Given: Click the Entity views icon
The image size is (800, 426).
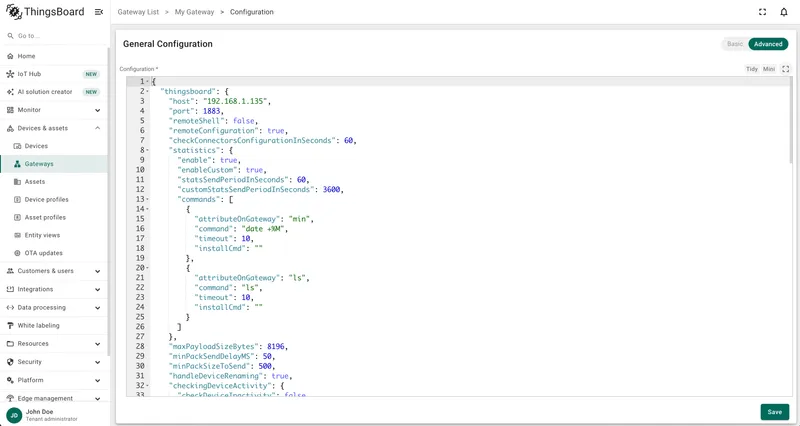Looking at the screenshot, I should click(x=17, y=235).
